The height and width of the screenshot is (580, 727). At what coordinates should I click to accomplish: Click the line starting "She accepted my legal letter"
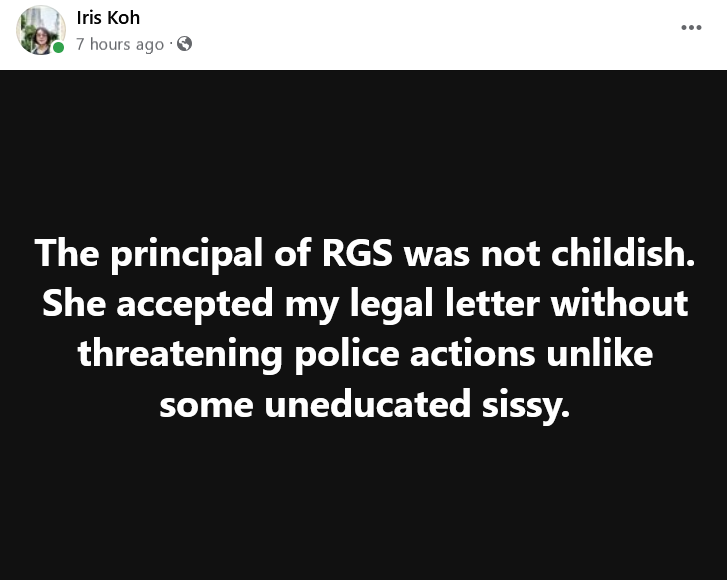click(x=364, y=303)
